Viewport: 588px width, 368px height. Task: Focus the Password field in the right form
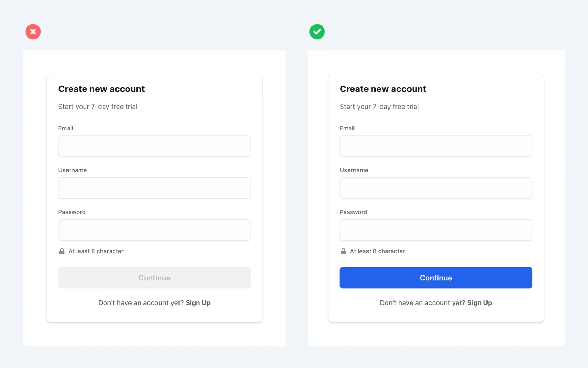pos(436,230)
